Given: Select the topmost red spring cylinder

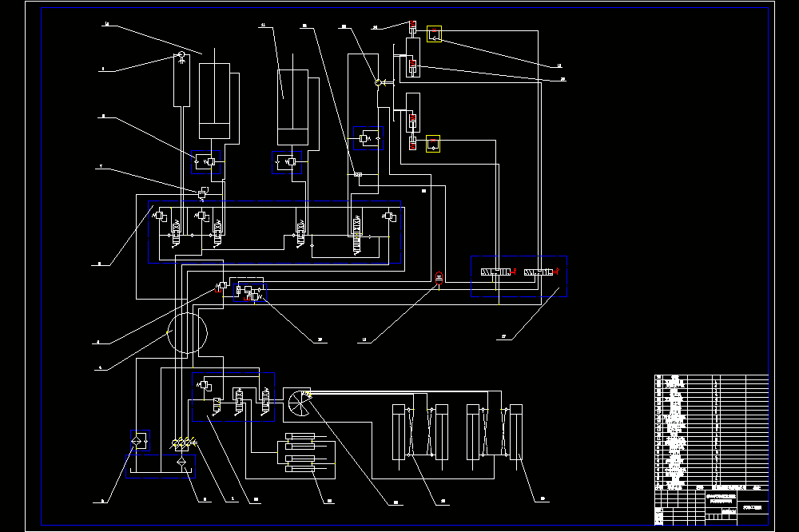Looking at the screenshot, I should (413, 27).
